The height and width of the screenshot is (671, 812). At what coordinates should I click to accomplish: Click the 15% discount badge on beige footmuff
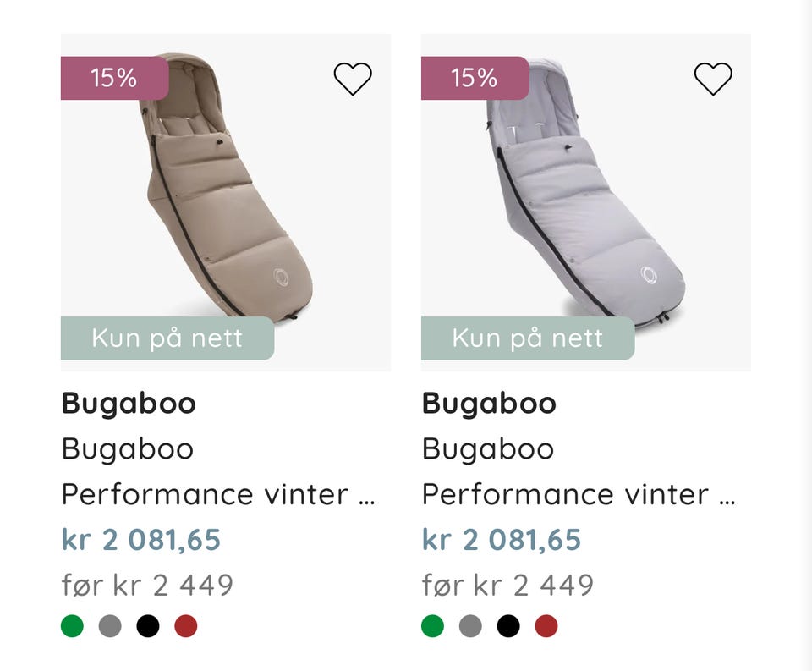114,78
